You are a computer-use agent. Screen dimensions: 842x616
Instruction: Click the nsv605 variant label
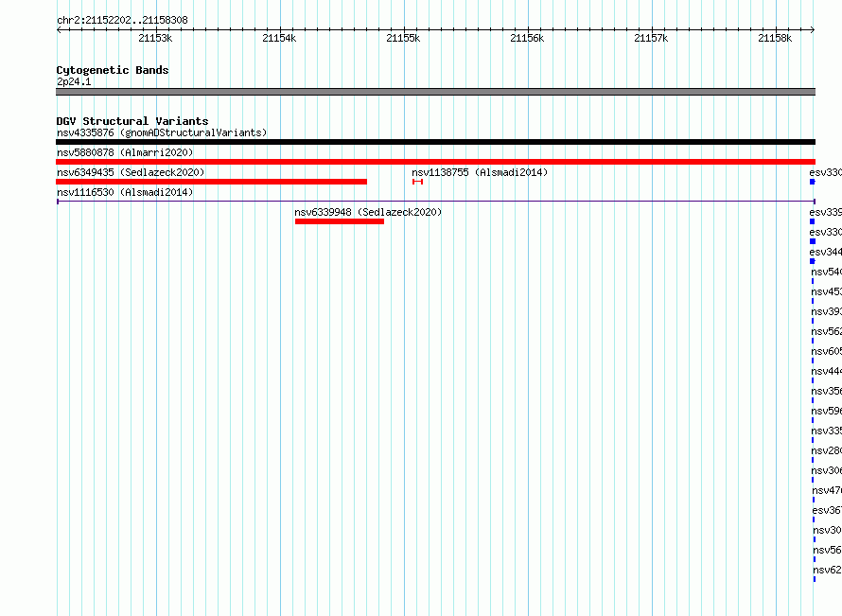[x=827, y=351]
